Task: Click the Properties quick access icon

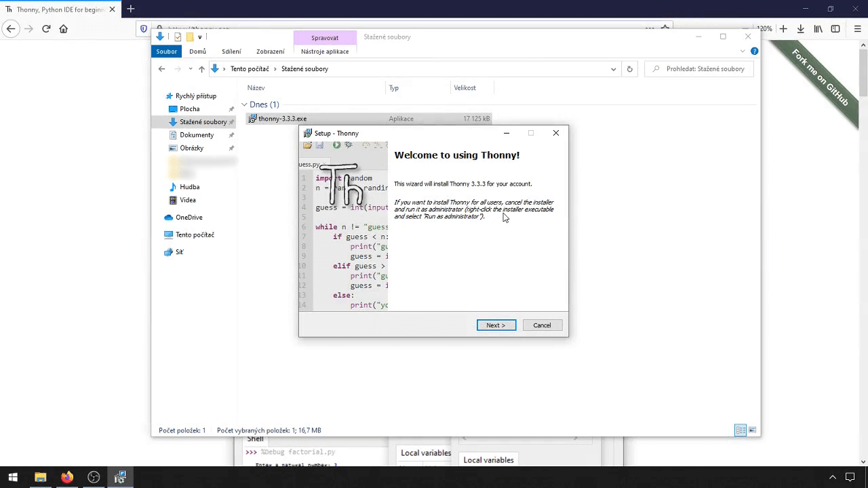Action: coord(178,37)
